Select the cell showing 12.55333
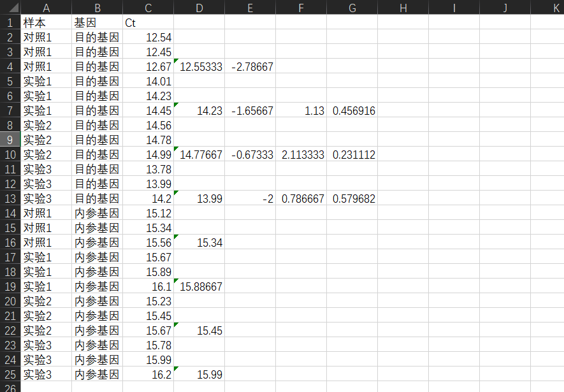Viewport: 564px width, 392px height. (x=199, y=66)
